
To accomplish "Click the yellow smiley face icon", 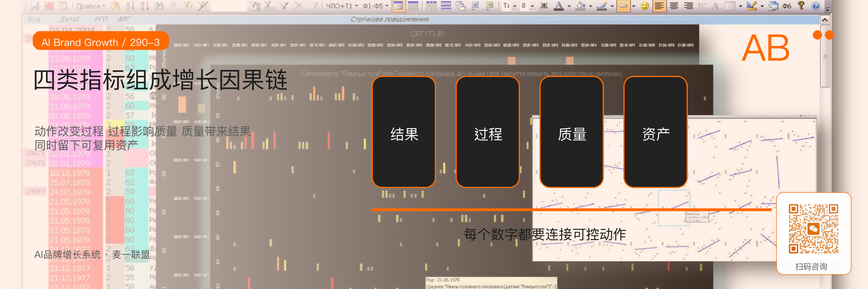I will pyautogui.click(x=645, y=6).
